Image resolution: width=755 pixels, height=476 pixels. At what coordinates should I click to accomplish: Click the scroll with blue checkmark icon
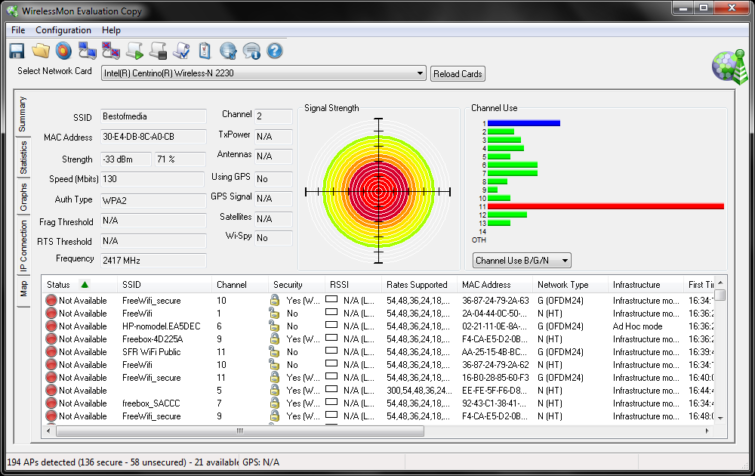click(182, 51)
